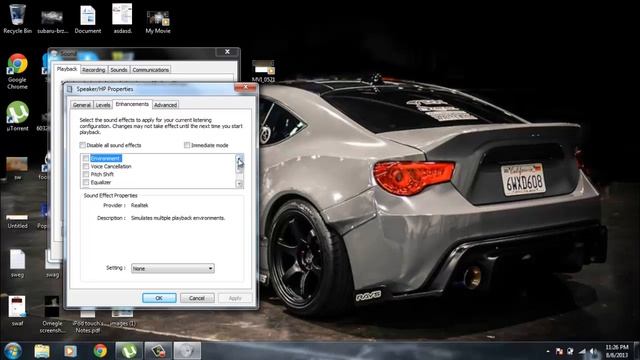The width and height of the screenshot is (640, 360).
Task: Click the Show desktop taskbar strip
Action: point(637,351)
